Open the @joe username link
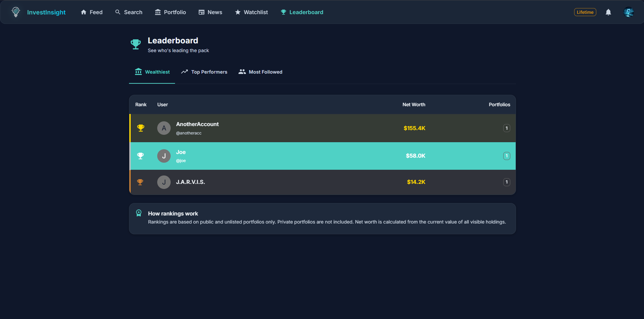Screen dimensions: 644x319 [181, 161]
